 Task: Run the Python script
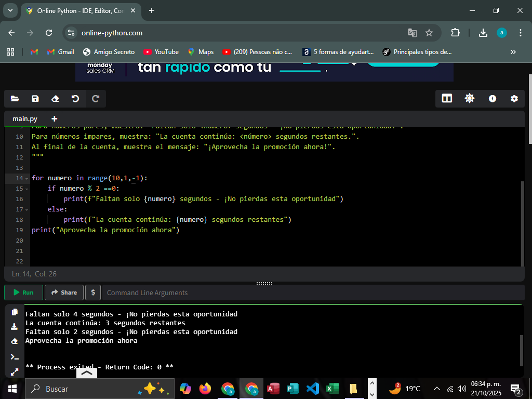(x=23, y=292)
